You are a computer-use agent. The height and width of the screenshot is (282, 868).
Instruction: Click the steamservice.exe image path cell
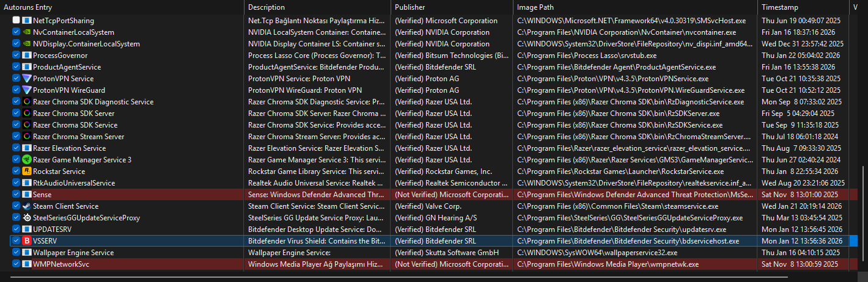tap(635, 206)
